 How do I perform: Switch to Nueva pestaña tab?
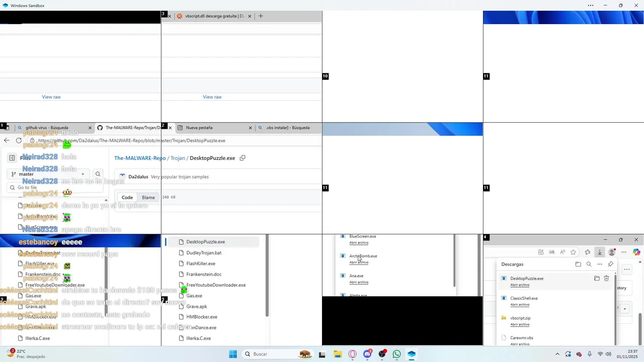coord(199,128)
